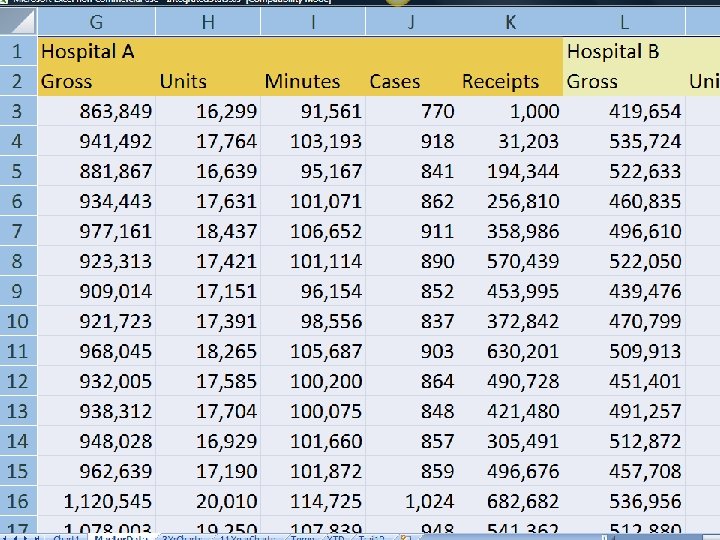The image size is (720, 540).
Task: Click the column K header
Action: 510,20
